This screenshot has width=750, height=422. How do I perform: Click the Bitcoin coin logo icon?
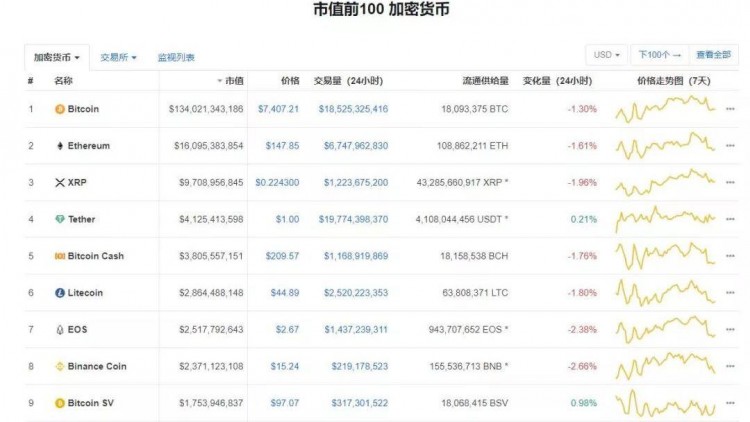pyautogui.click(x=60, y=109)
